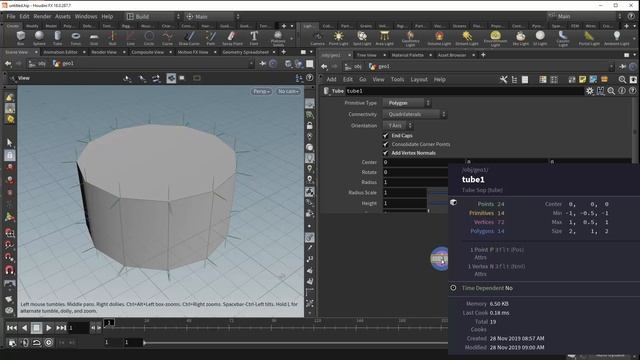Open the Primitive Type dropdown

pyautogui.click(x=407, y=103)
